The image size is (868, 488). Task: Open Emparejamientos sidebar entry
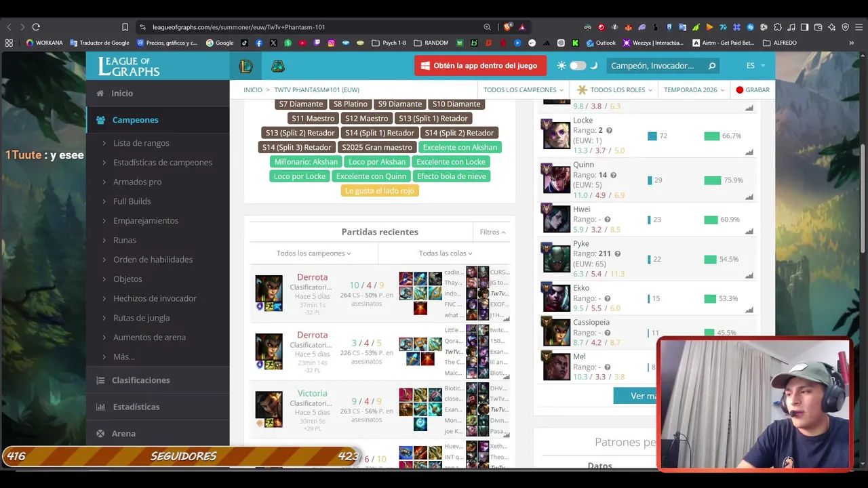(x=146, y=221)
